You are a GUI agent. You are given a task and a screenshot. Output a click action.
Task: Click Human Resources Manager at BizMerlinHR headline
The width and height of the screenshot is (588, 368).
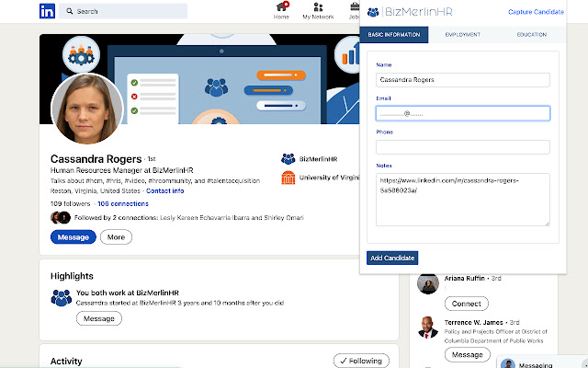(122, 170)
